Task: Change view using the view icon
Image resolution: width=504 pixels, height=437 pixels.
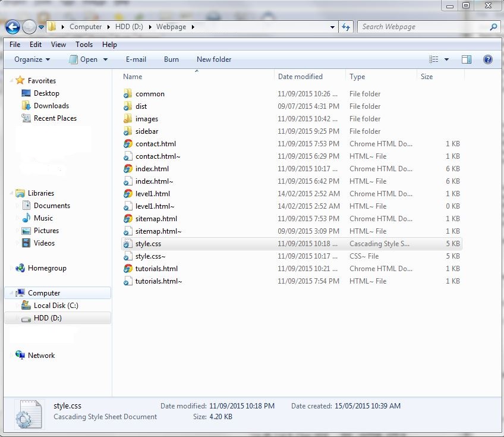Action: (434, 59)
